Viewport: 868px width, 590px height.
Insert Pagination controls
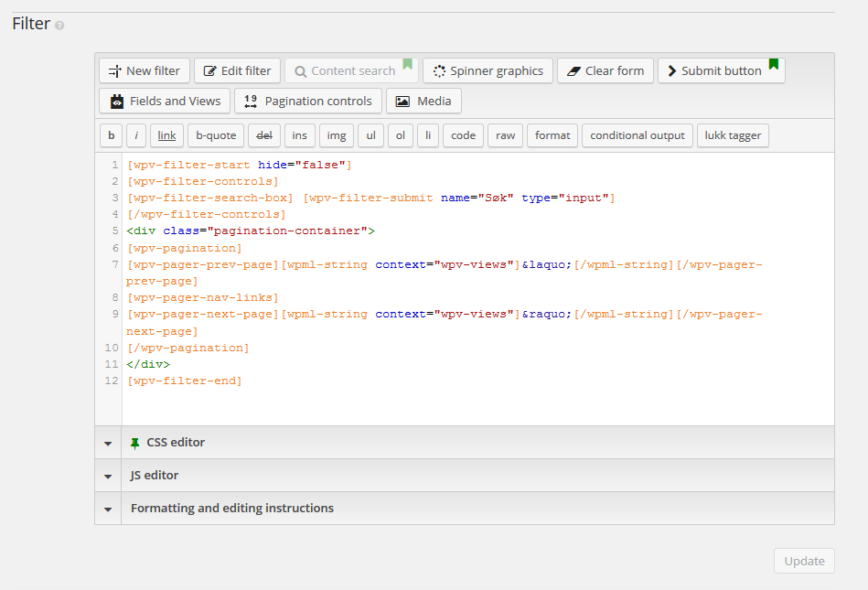pos(307,101)
